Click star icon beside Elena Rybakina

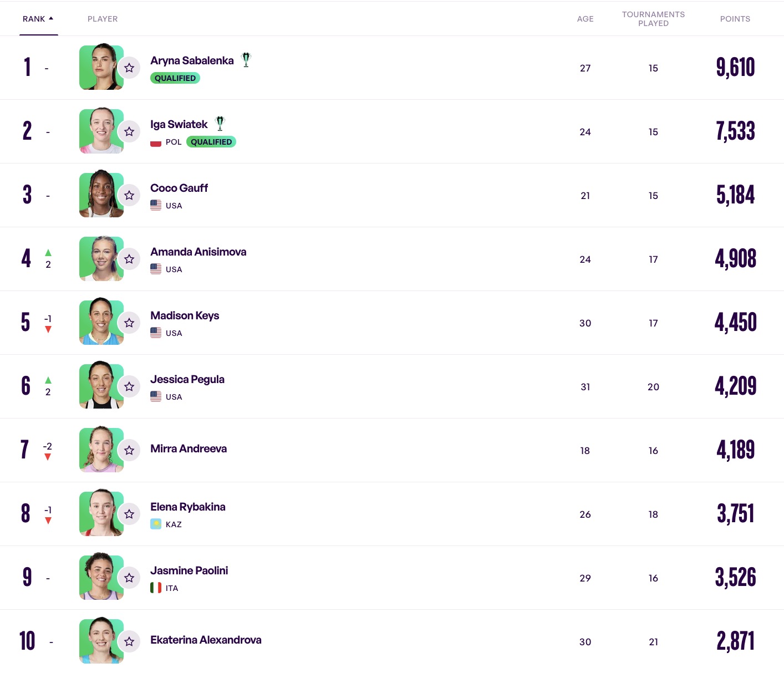[129, 514]
